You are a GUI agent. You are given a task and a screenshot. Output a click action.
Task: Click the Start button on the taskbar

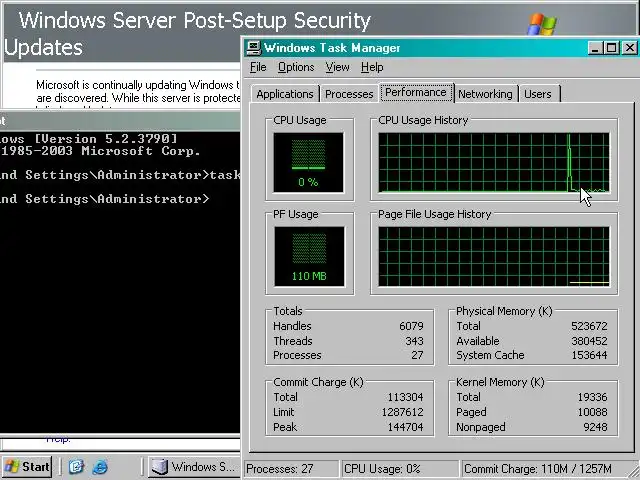[27, 467]
